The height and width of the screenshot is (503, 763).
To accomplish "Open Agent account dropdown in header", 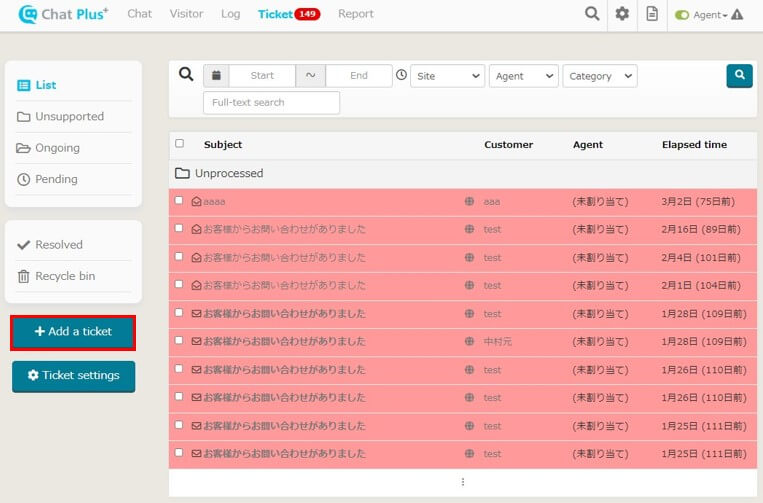I will pyautogui.click(x=710, y=15).
